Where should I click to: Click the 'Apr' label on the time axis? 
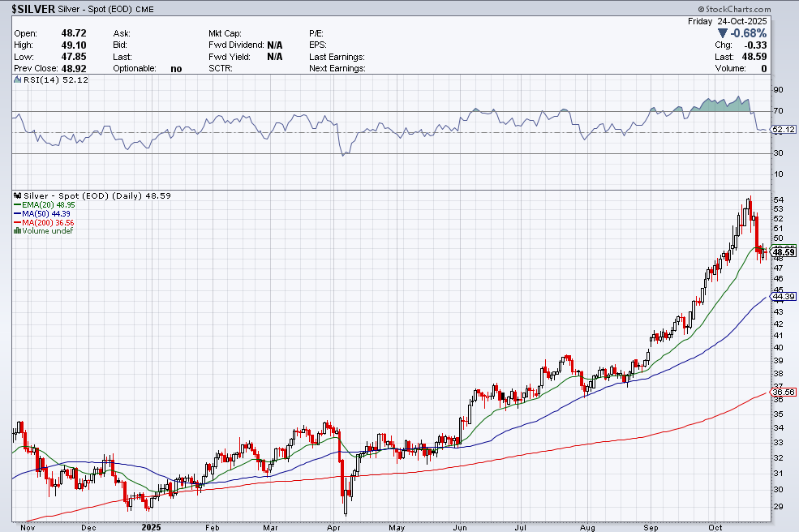pyautogui.click(x=333, y=527)
